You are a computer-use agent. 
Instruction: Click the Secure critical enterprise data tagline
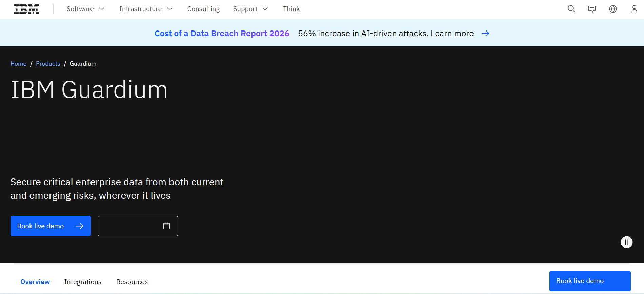117,189
